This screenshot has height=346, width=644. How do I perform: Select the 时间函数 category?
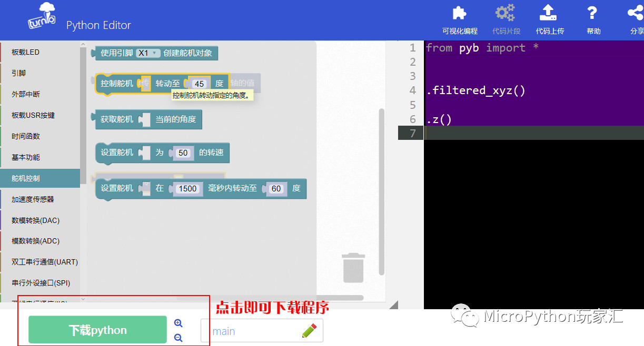[x=40, y=136]
